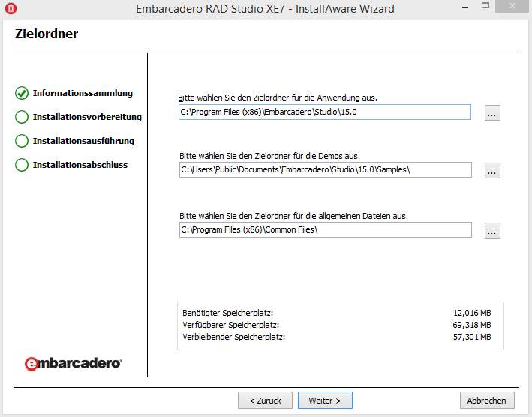
Task: Click the value 12,016 MB
Action: pos(472,313)
